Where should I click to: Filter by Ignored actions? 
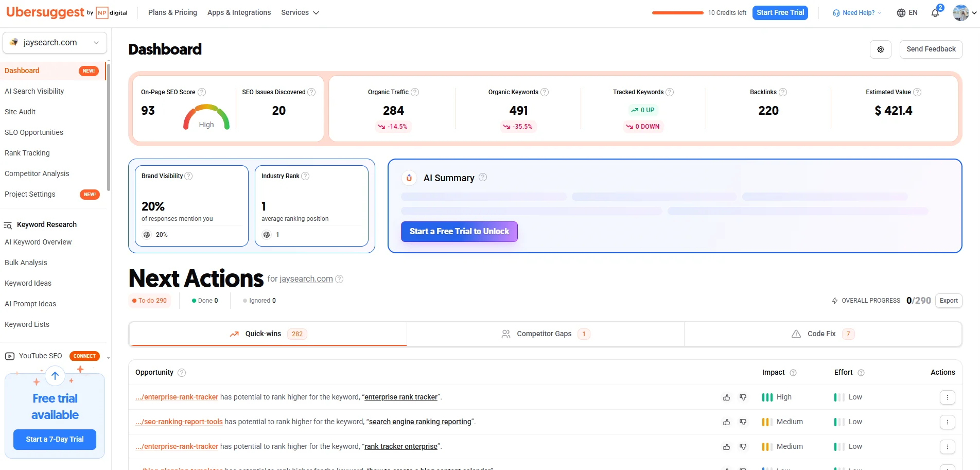[x=259, y=301]
